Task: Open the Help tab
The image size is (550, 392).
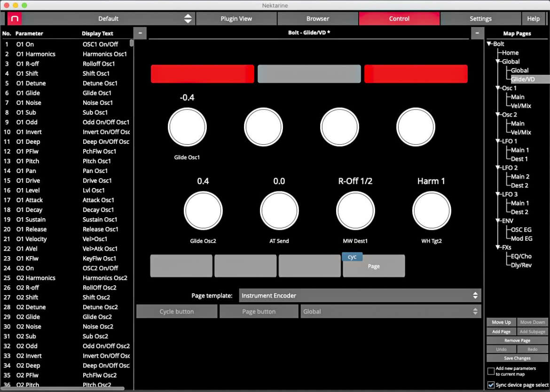Action: coord(533,19)
